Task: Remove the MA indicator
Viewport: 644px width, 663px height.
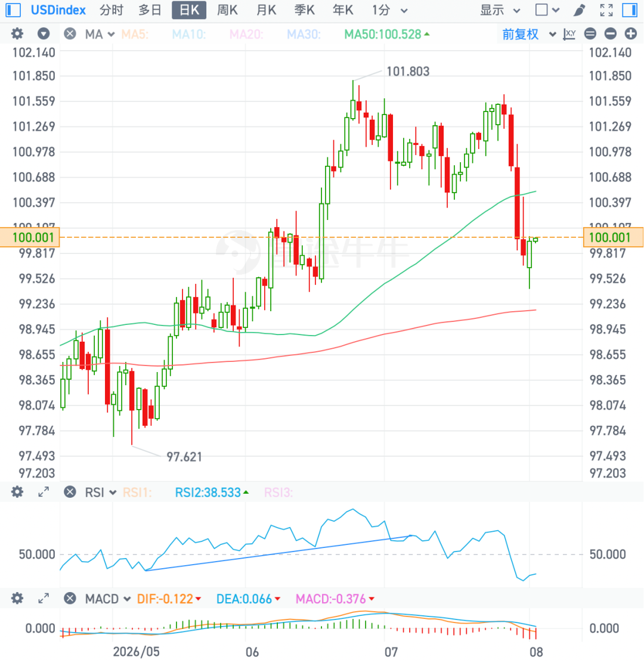Action: click(70, 33)
